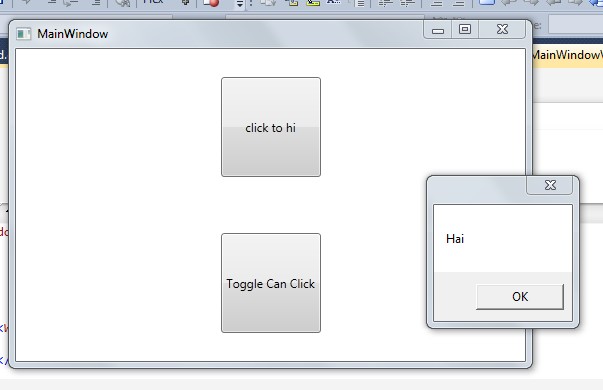Viewport: 603px width, 390px height.
Task: Maximize the MainWindow window
Action: [x=465, y=30]
